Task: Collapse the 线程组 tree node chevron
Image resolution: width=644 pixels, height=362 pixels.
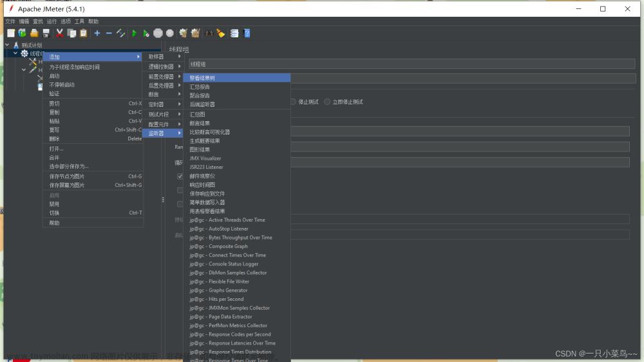Action: tap(15, 53)
